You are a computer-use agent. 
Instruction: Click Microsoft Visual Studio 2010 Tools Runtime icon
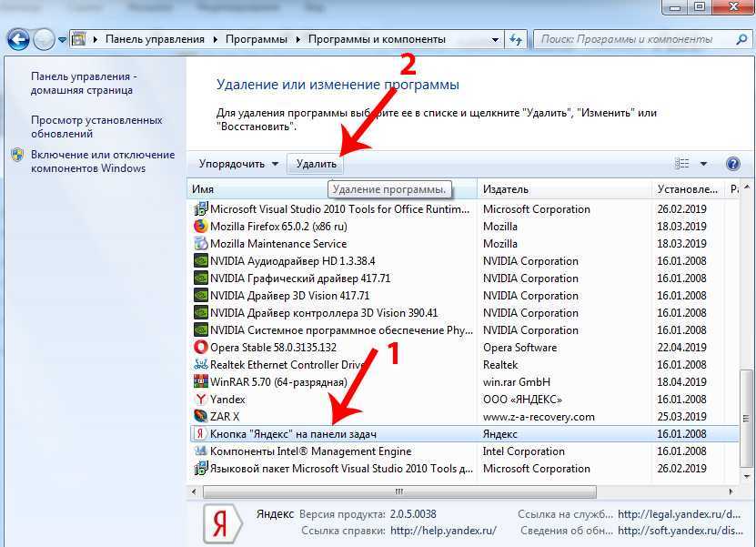pyautogui.click(x=200, y=208)
